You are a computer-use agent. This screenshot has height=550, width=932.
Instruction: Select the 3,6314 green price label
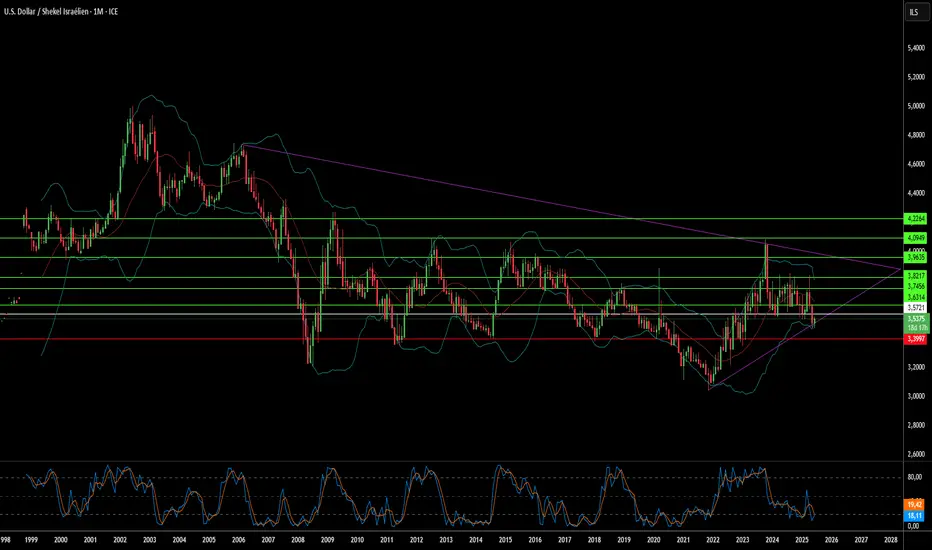click(x=915, y=297)
